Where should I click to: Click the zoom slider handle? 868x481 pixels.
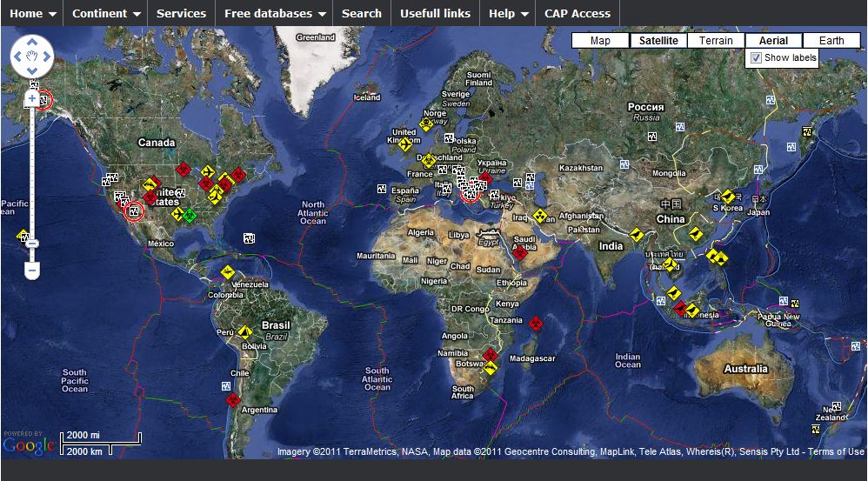pos(32,244)
